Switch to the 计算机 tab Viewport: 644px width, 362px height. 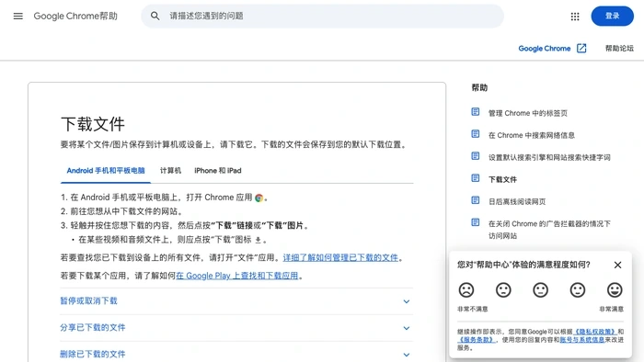point(170,171)
